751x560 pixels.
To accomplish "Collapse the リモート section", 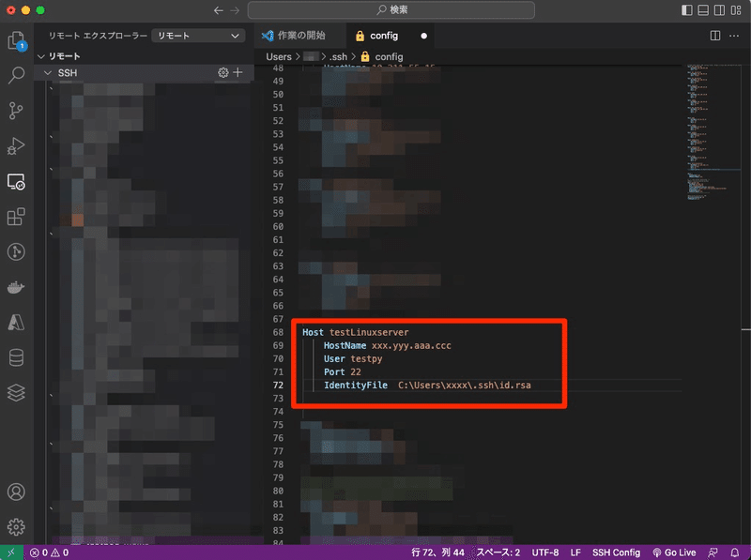I will [41, 56].
